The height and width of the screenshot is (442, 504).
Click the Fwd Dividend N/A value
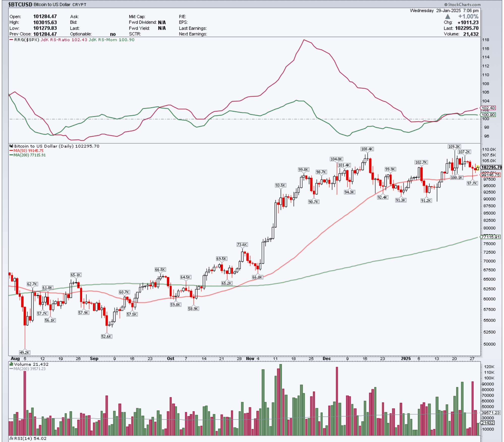pos(162,22)
